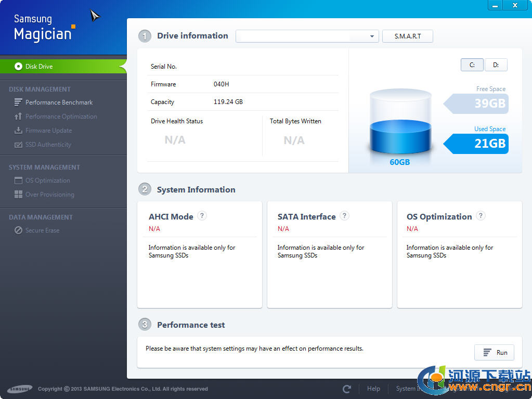Click the AHCI Mode help question mark
Viewport: 532px width, 399px height.
tap(202, 216)
